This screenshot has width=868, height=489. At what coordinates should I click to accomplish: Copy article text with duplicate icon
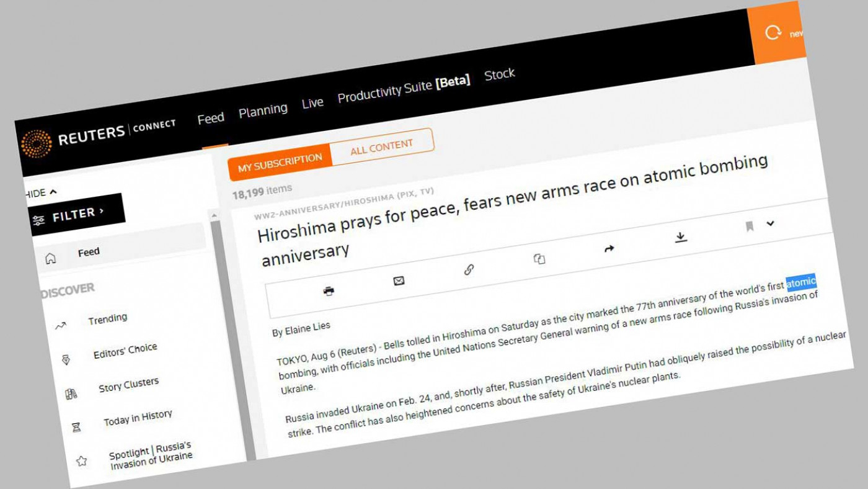click(x=539, y=259)
